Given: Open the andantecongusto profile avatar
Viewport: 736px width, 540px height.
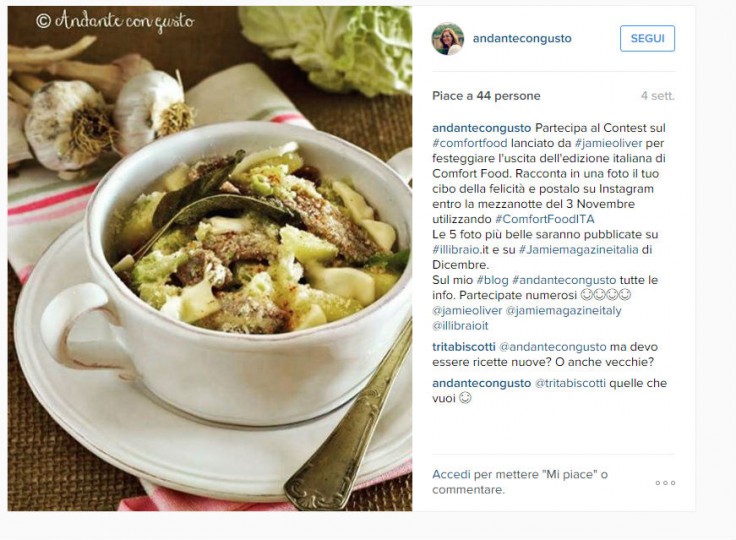Looking at the screenshot, I should (447, 39).
